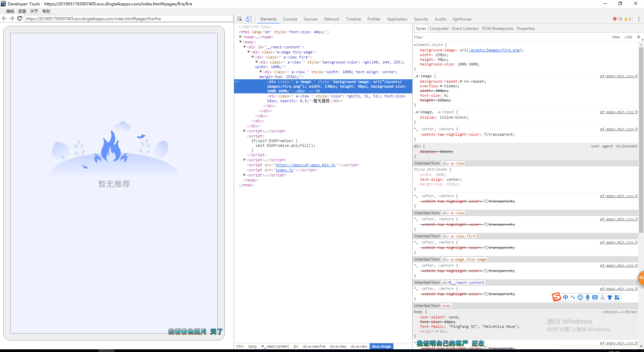Open the Network tab
This screenshot has width=644, height=352.
[x=332, y=19]
